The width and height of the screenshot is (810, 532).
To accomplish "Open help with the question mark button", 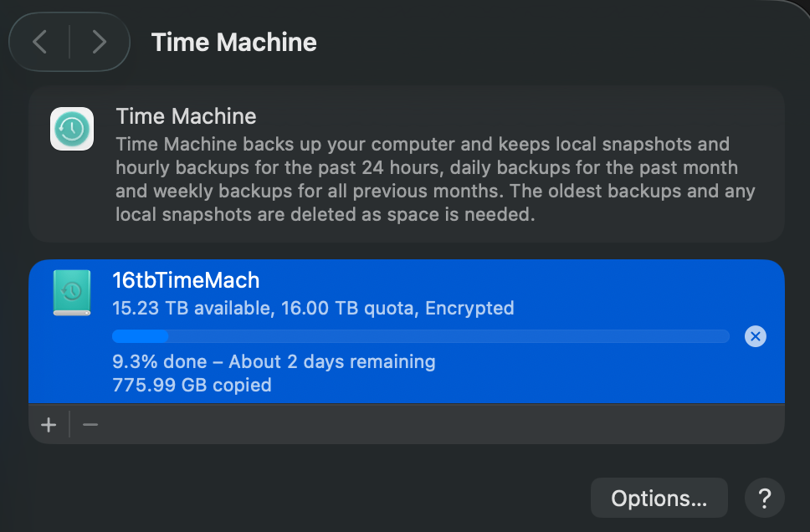I will (x=763, y=499).
